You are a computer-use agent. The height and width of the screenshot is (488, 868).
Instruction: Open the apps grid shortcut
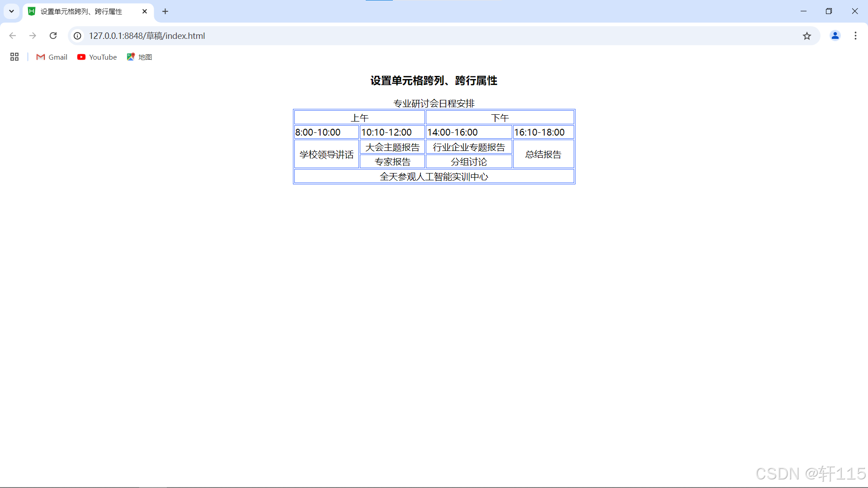coord(14,57)
